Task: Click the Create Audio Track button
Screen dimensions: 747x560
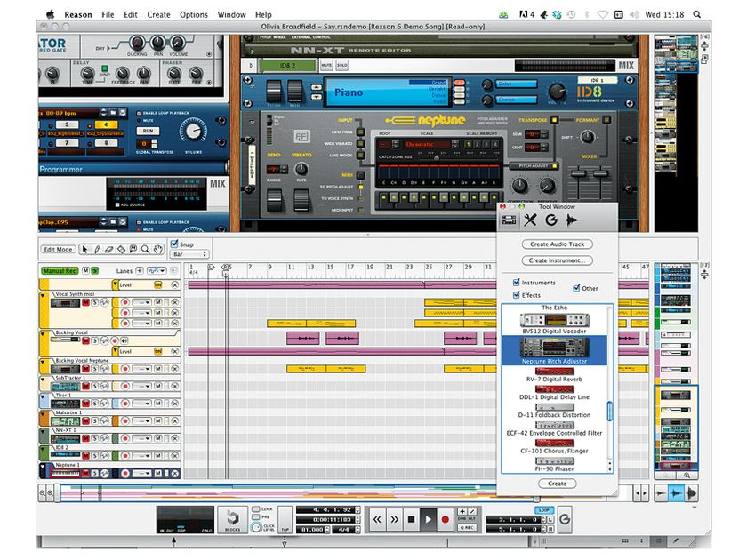Action: coord(557,246)
